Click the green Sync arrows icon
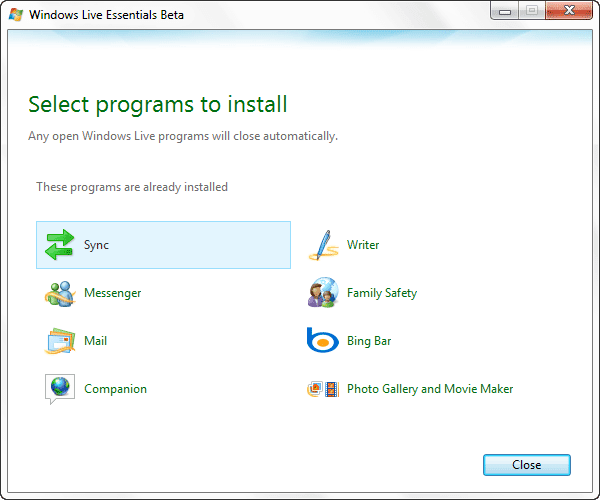600x500 pixels. [59, 244]
